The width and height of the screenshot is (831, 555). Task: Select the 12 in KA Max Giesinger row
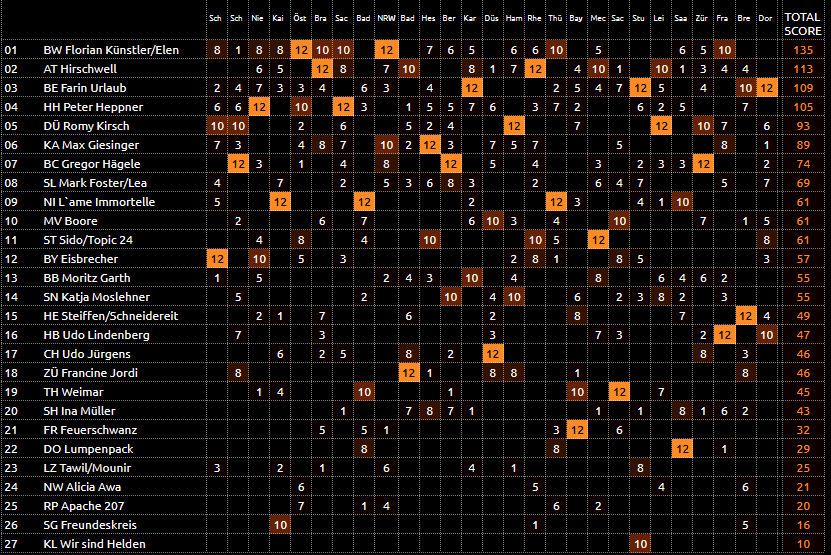[x=429, y=145]
